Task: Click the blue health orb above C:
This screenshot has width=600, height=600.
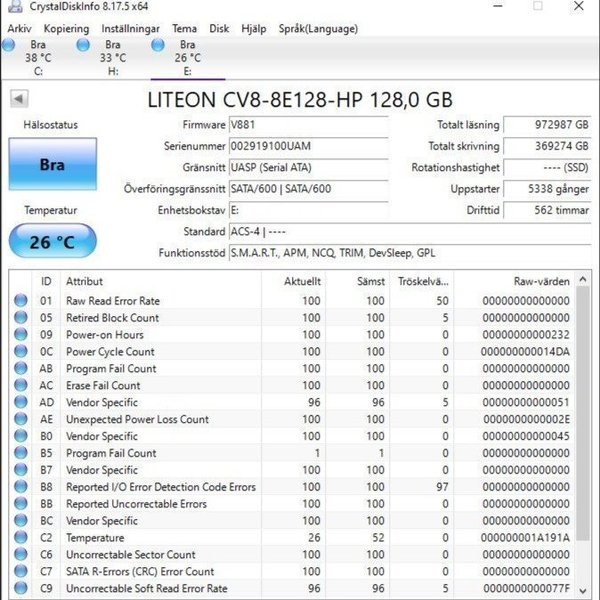Action: [x=8, y=45]
